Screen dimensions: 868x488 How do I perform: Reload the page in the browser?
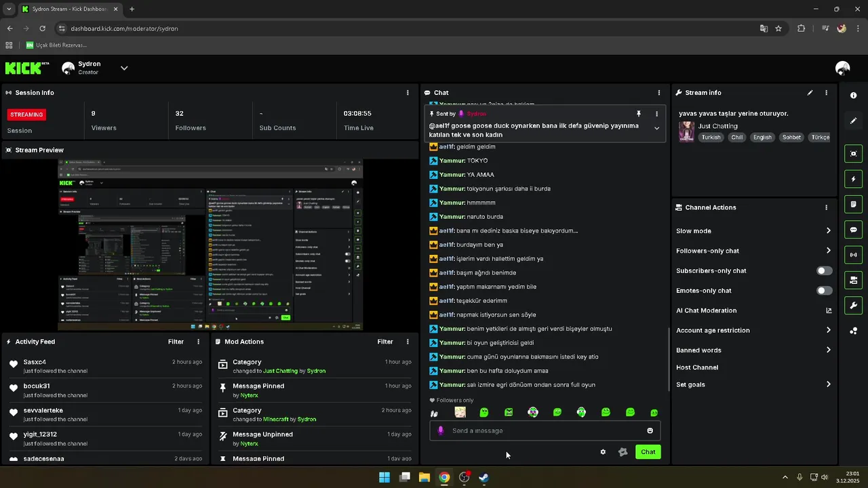pyautogui.click(x=42, y=28)
